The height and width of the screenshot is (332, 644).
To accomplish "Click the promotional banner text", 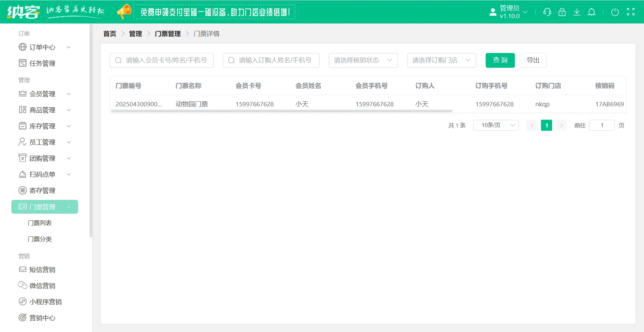I will tap(215, 12).
